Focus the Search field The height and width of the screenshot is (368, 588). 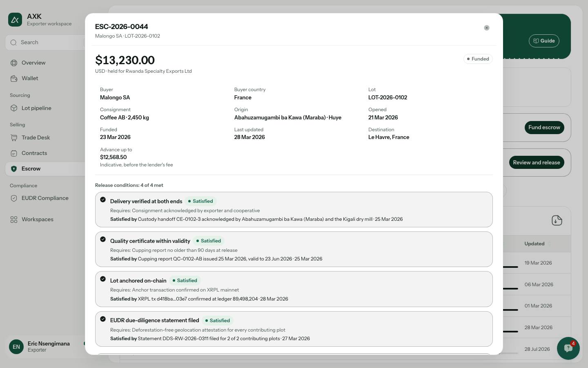pos(45,43)
